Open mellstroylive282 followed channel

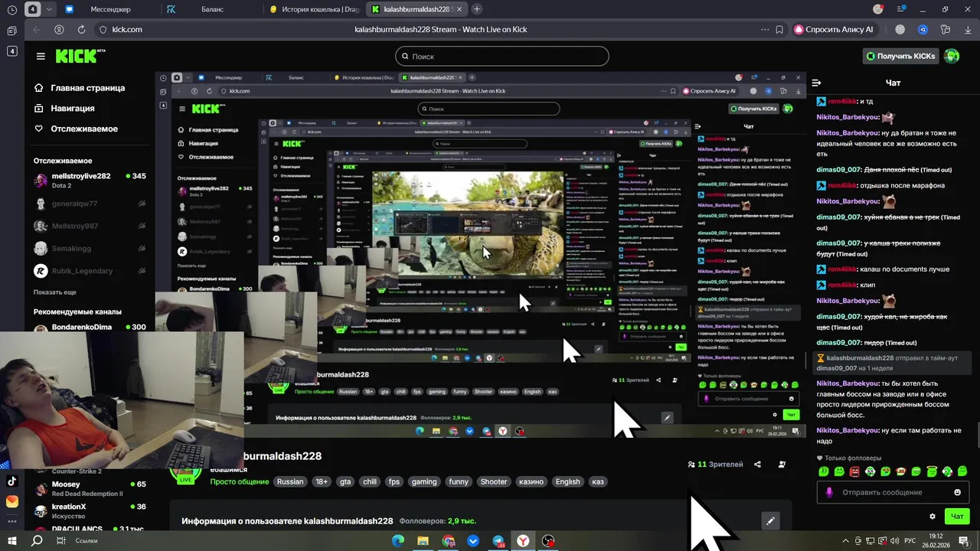(x=90, y=181)
